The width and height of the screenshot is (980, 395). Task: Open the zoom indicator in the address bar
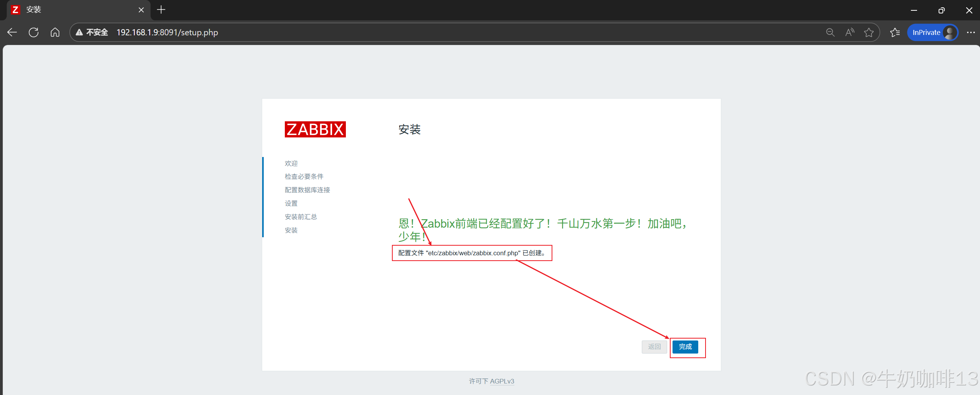click(x=830, y=32)
